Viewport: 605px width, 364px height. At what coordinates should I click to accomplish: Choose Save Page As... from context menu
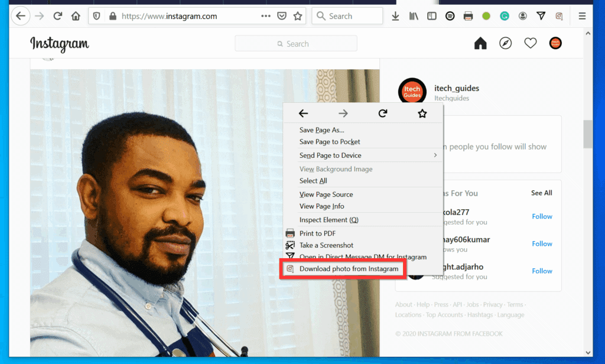point(322,130)
